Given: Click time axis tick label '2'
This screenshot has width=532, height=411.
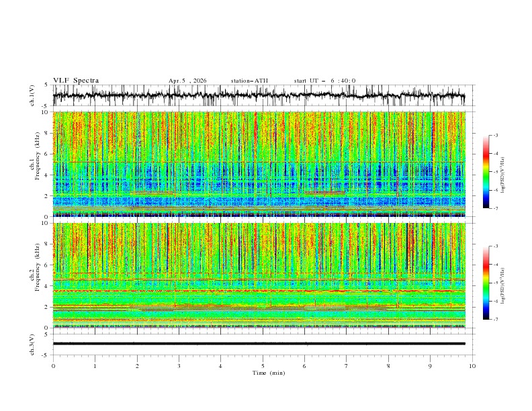Looking at the screenshot, I should 137,366.
